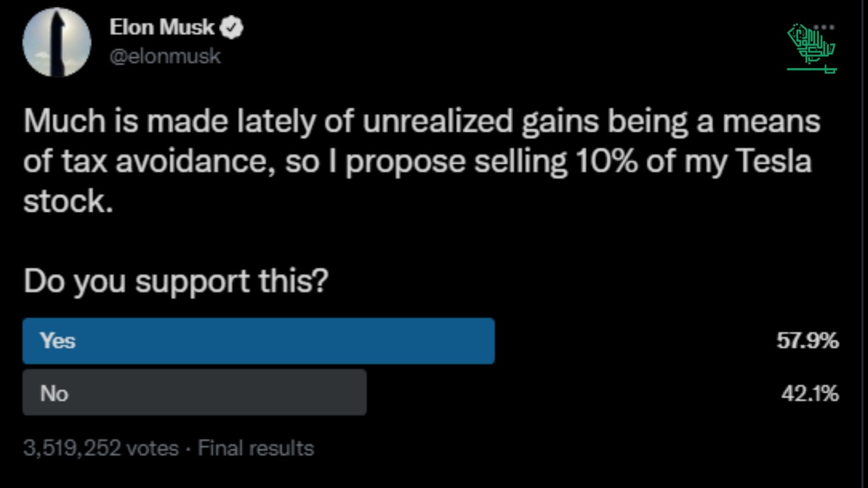Select the blue Yes poll option bar
The height and width of the screenshot is (488, 868).
click(x=259, y=341)
